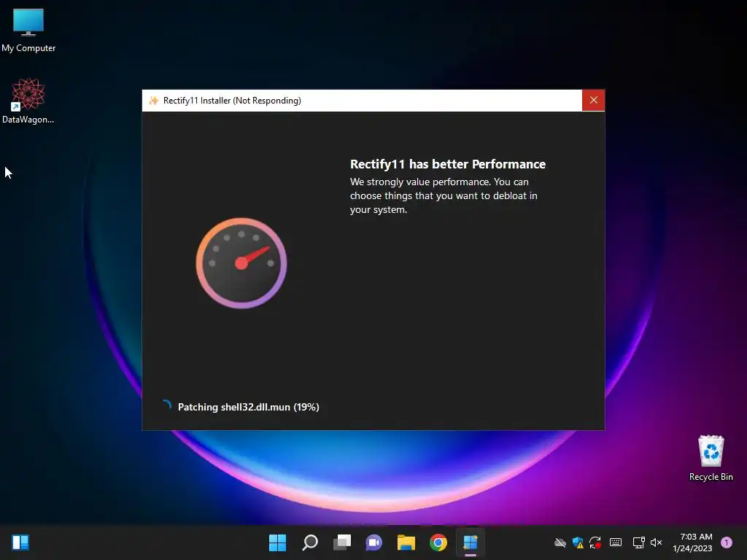Click the Patching shell32.dll.mun (19%) status text
747x560 pixels.
pos(248,407)
